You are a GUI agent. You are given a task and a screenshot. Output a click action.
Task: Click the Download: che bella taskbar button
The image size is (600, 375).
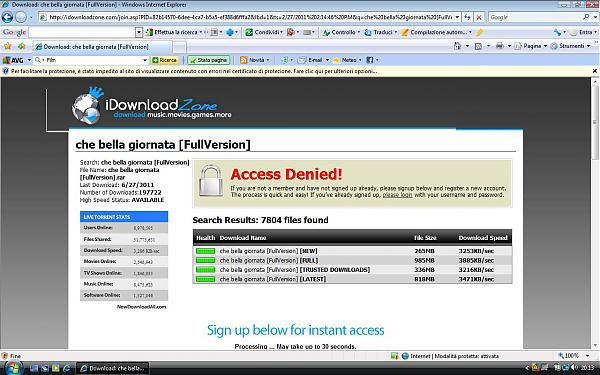point(112,368)
